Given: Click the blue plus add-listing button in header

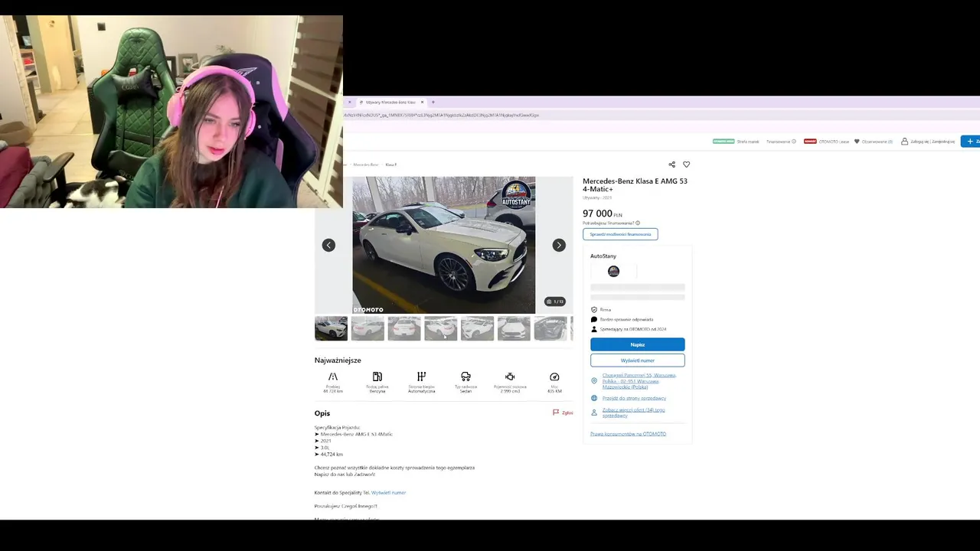Looking at the screenshot, I should [970, 142].
